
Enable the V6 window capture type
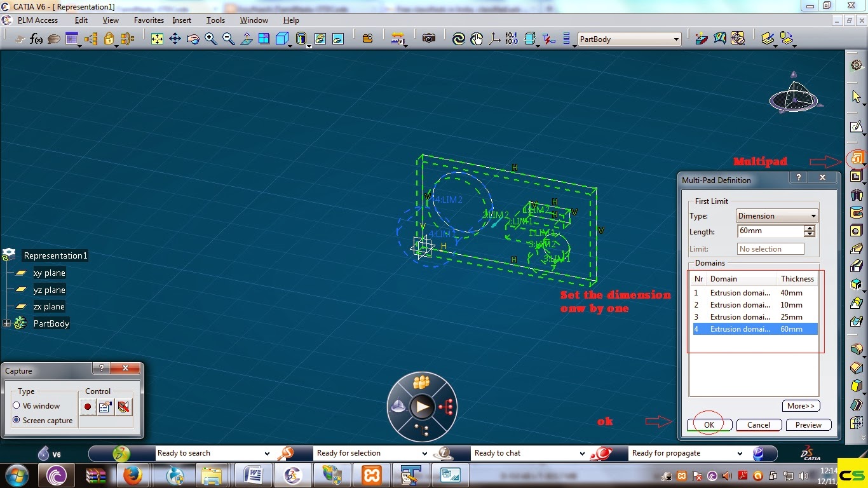(17, 405)
